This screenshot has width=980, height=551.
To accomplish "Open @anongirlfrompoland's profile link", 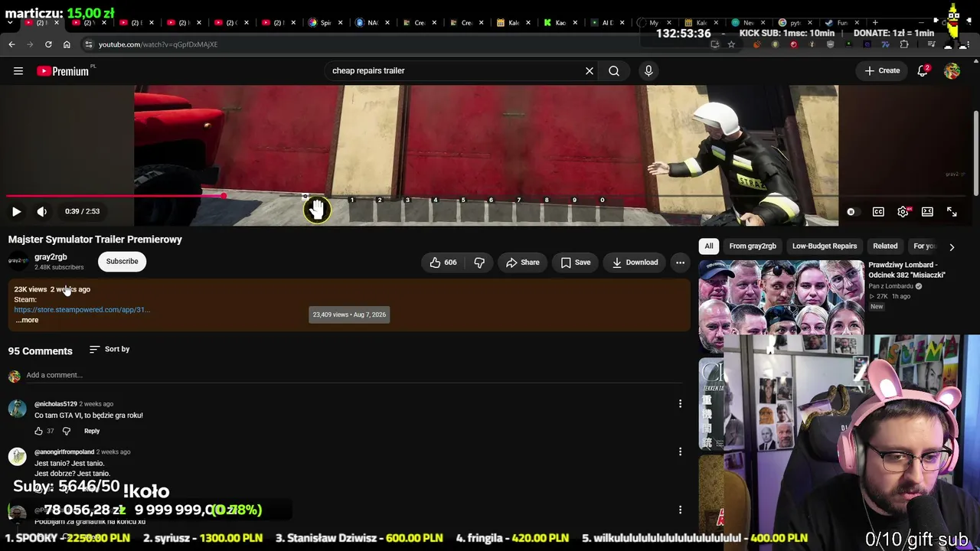I will (64, 452).
